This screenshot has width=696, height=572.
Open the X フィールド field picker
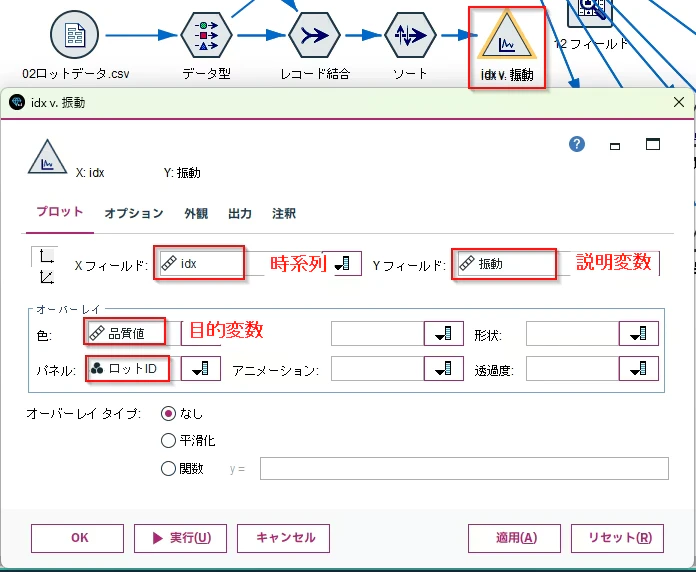point(342,264)
